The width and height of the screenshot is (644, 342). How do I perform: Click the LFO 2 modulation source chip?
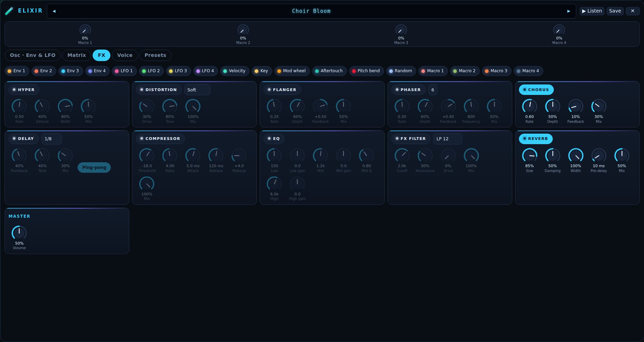[151, 71]
